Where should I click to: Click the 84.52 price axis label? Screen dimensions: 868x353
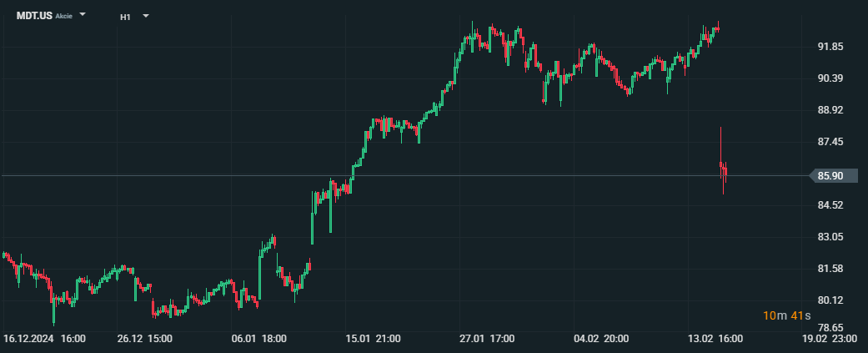click(830, 205)
